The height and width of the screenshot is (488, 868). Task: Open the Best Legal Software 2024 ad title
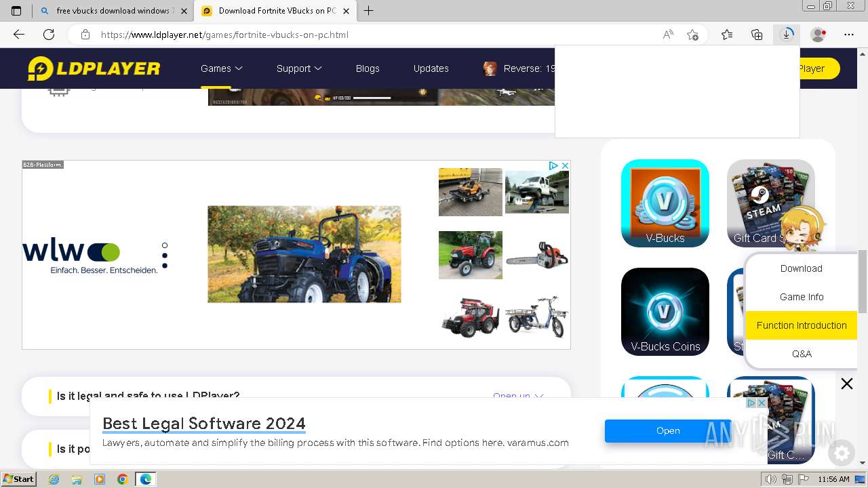click(x=204, y=424)
